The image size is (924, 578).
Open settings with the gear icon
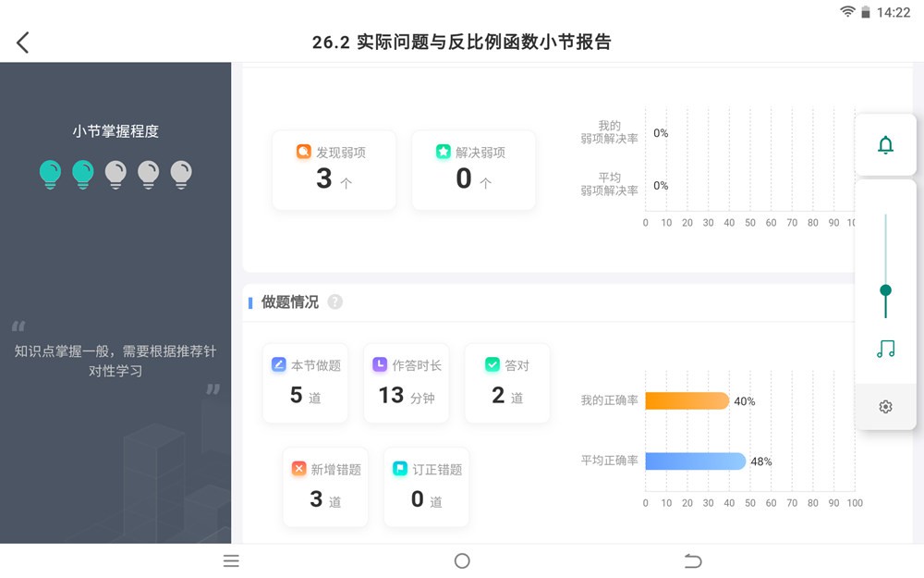[x=885, y=406]
